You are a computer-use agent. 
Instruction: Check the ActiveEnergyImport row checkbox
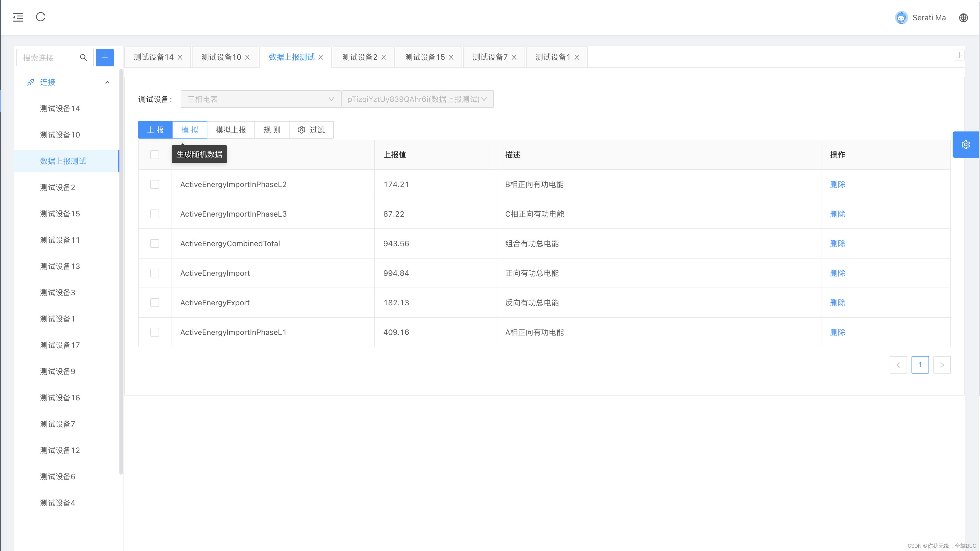154,273
